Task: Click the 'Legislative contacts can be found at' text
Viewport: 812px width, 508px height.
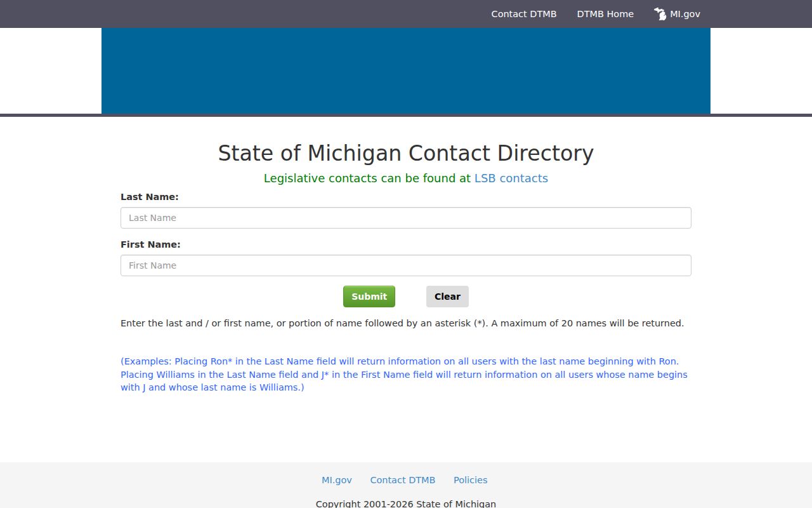Action: click(367, 178)
